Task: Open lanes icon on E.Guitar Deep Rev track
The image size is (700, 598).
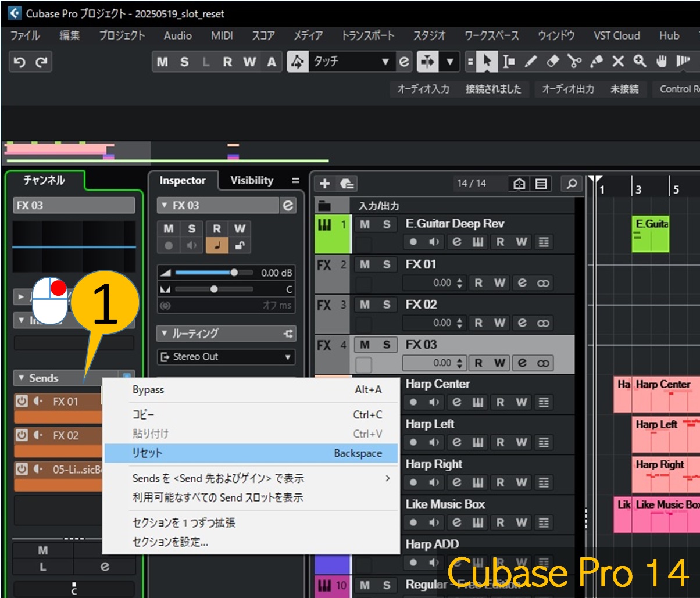Action: tap(544, 242)
